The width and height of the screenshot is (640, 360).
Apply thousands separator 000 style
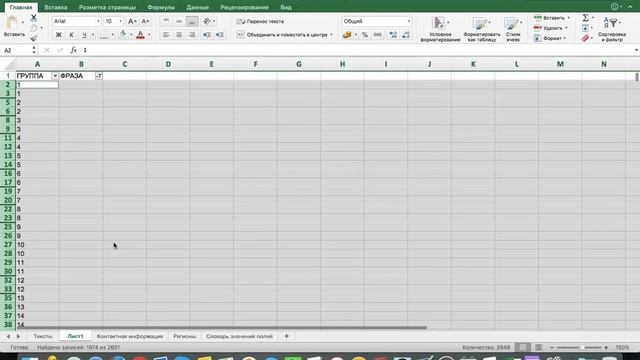point(378,35)
